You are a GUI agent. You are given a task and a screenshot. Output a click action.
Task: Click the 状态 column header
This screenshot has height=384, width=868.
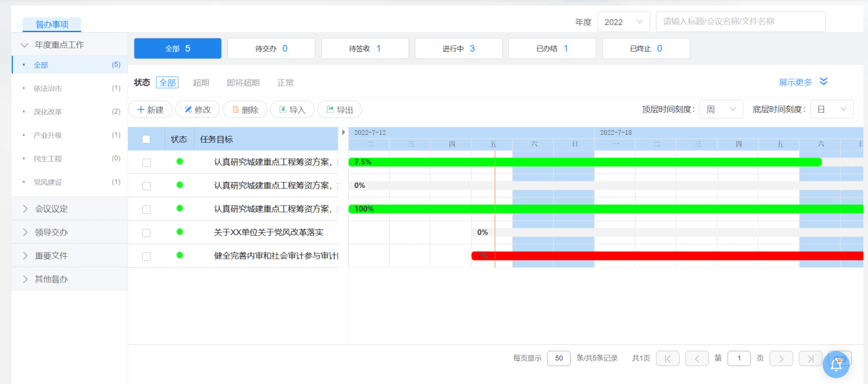[x=179, y=139]
